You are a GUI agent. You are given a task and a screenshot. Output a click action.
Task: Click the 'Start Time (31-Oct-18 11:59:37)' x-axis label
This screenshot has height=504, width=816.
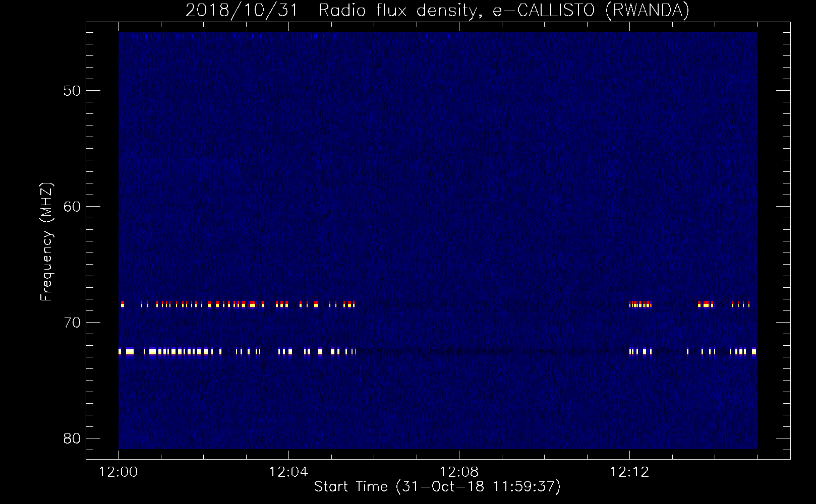tap(437, 487)
